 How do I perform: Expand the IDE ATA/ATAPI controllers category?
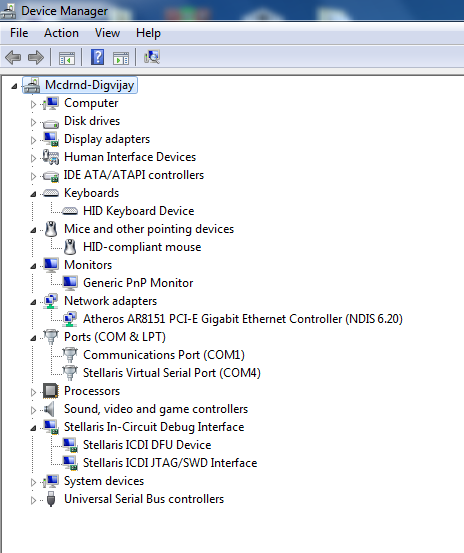click(x=33, y=176)
